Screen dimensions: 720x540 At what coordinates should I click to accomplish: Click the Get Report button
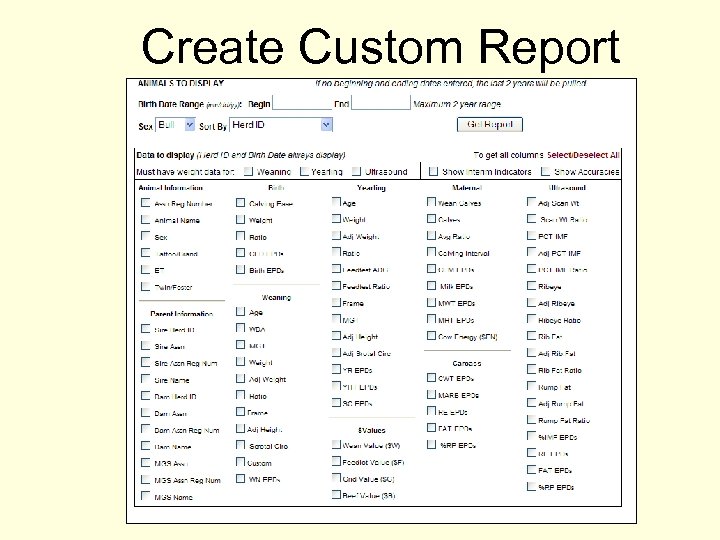click(490, 124)
